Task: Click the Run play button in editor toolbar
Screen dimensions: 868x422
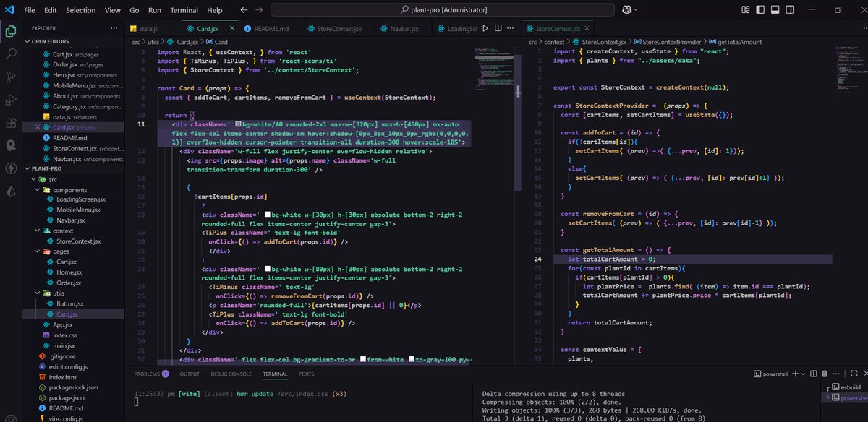Action: 485,28
